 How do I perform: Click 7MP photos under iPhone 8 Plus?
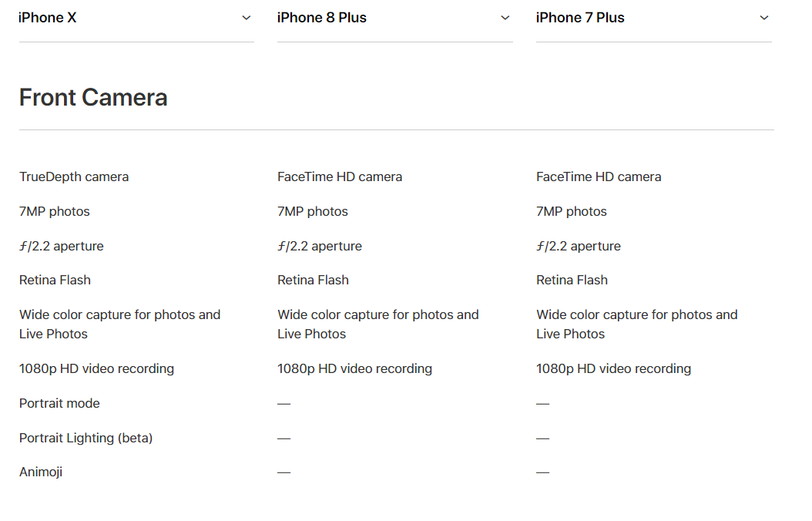point(313,211)
